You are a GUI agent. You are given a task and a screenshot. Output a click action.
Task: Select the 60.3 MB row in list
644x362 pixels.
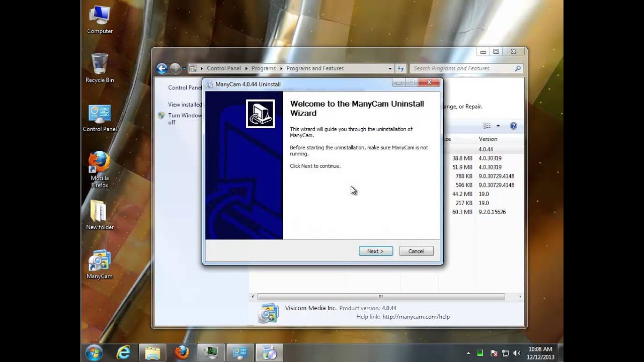click(484, 212)
